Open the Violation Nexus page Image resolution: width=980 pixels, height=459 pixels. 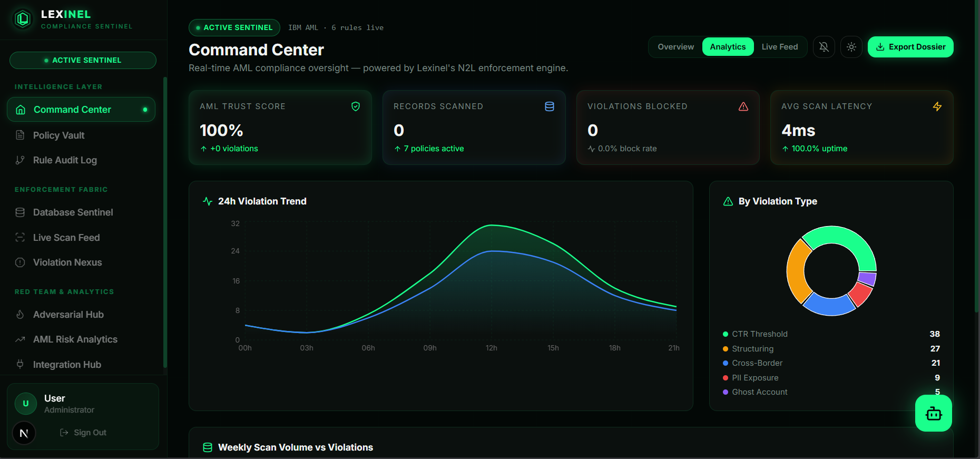67,262
